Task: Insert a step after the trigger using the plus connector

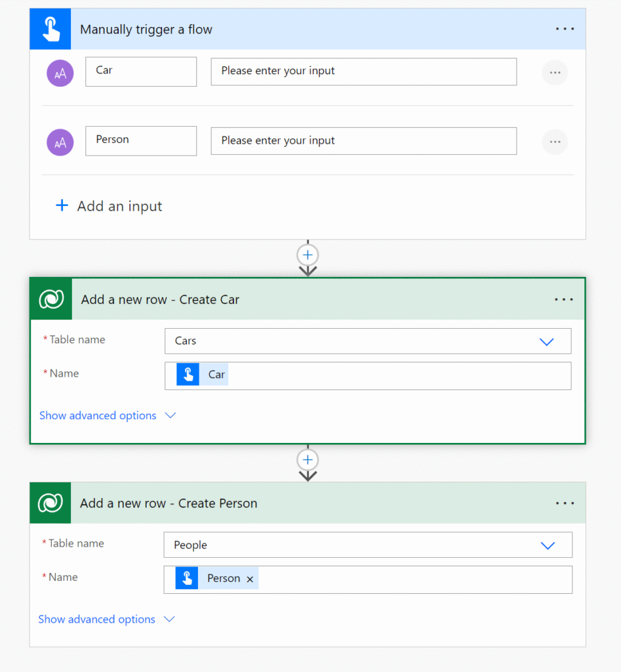Action: (308, 255)
